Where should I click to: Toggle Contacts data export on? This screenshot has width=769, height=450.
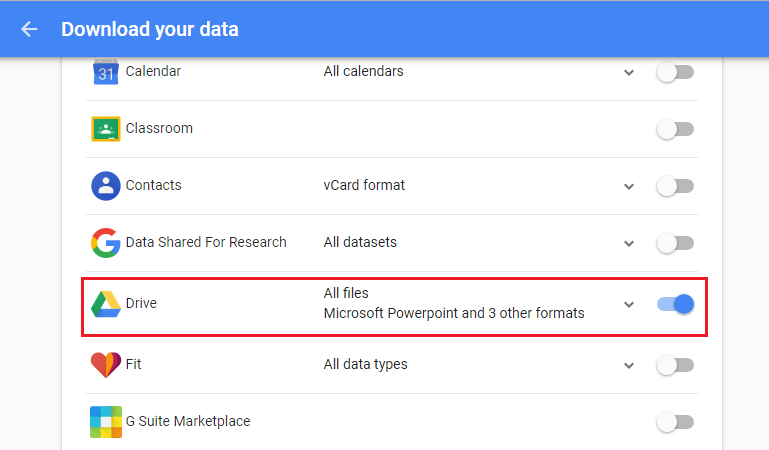click(675, 186)
